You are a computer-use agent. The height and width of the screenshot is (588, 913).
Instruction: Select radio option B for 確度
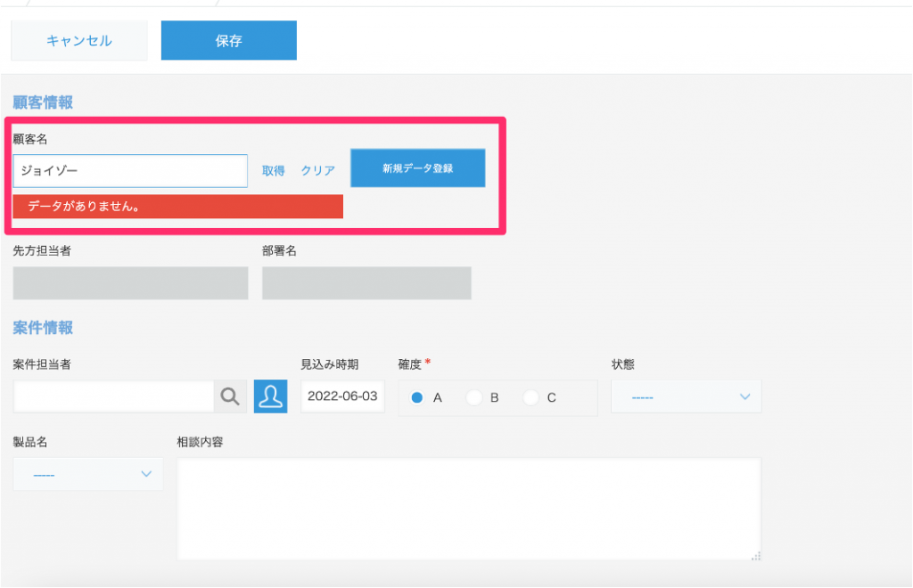pos(474,398)
